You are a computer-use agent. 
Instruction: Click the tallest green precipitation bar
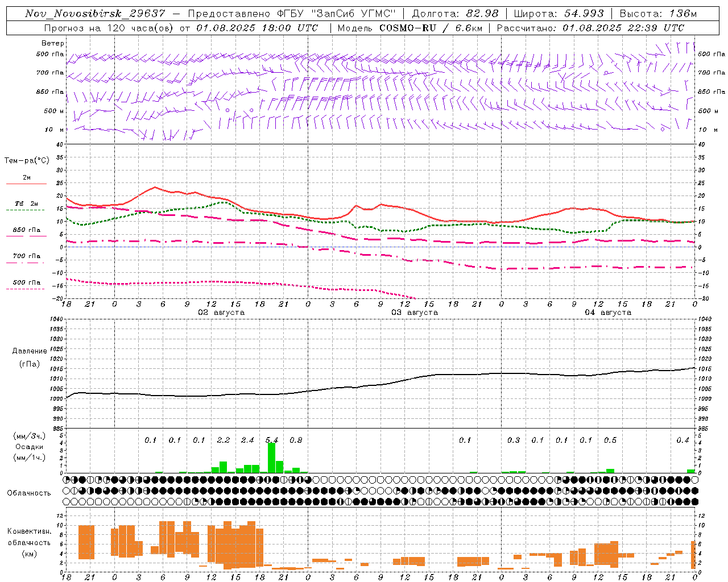(271, 458)
